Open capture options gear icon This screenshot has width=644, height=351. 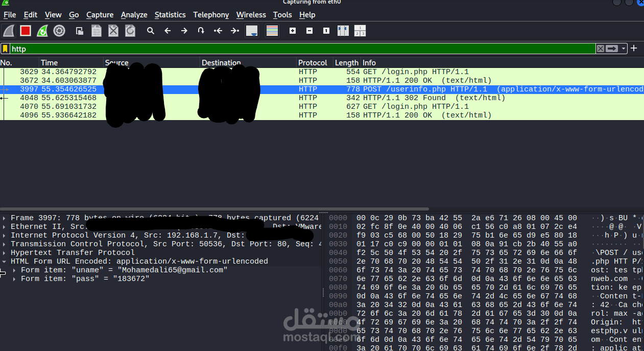pyautogui.click(x=59, y=31)
